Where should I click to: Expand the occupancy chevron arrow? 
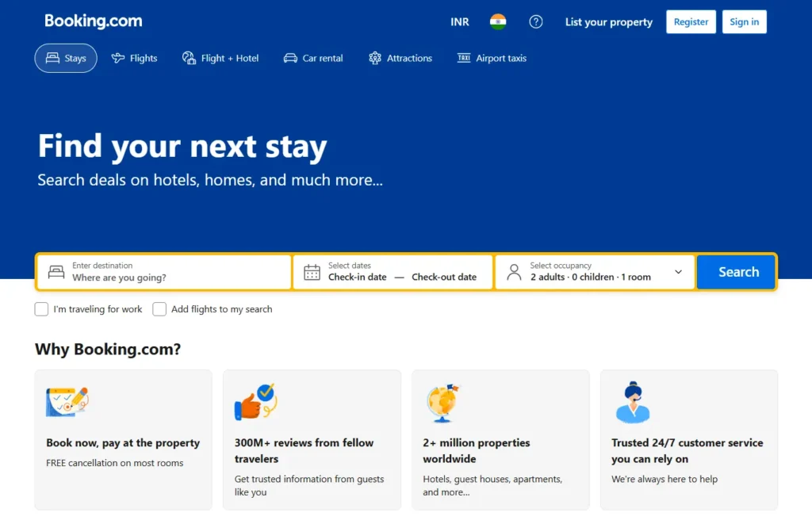[x=678, y=272]
